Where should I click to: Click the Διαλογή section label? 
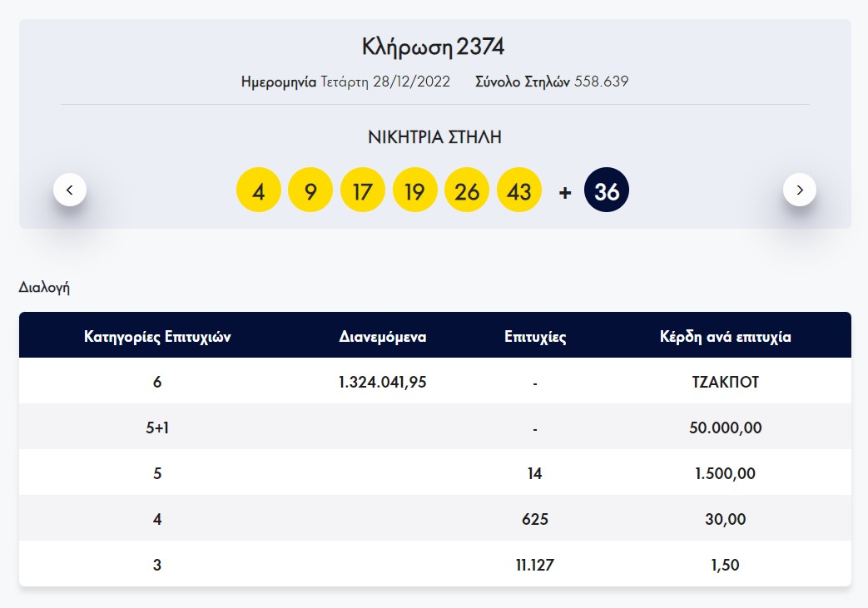[46, 287]
